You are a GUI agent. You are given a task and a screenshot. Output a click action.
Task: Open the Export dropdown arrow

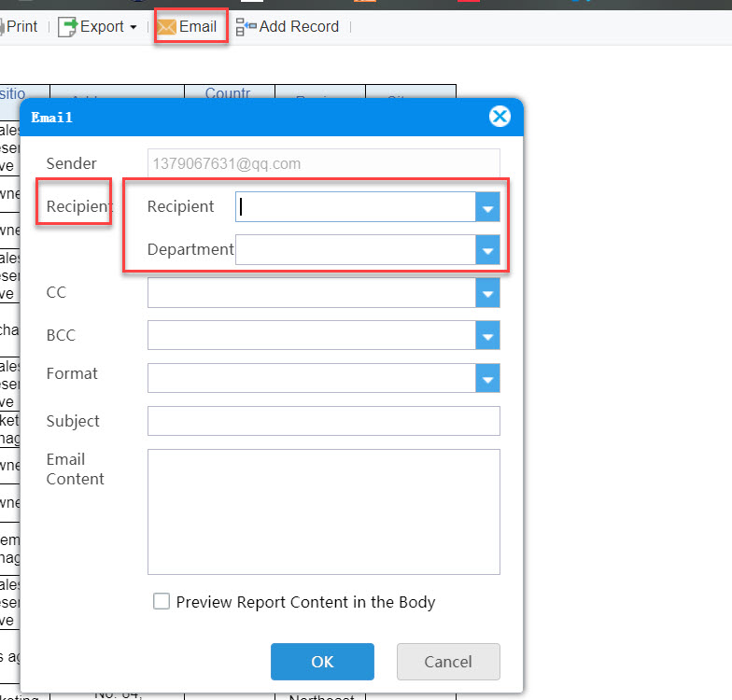pos(134,27)
